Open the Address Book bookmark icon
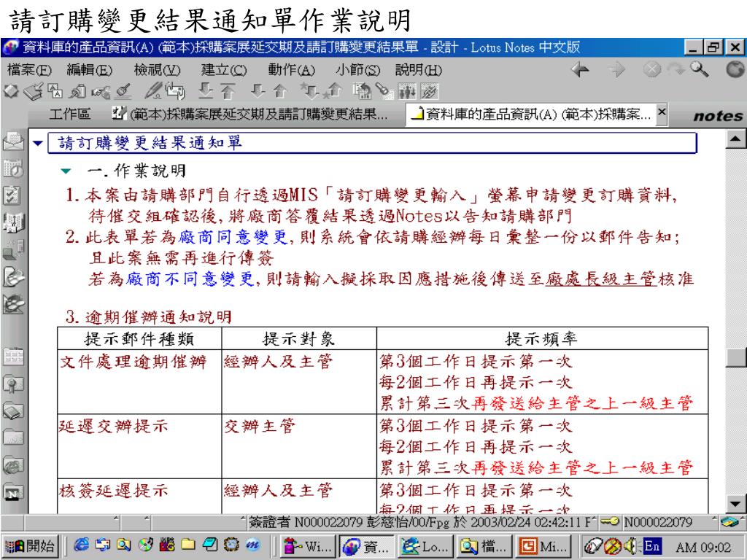 pos(13,222)
